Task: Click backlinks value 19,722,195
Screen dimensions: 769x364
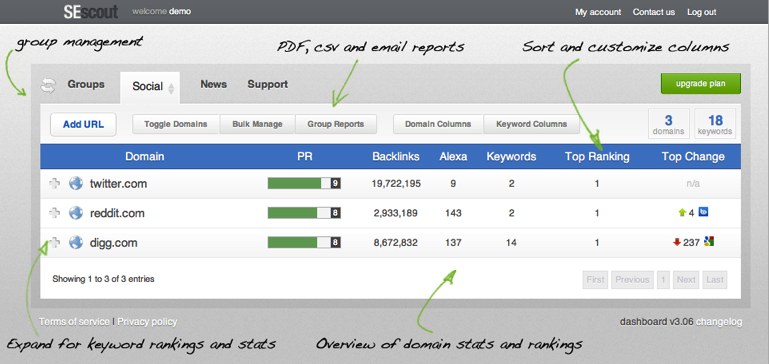Action: [x=396, y=184]
